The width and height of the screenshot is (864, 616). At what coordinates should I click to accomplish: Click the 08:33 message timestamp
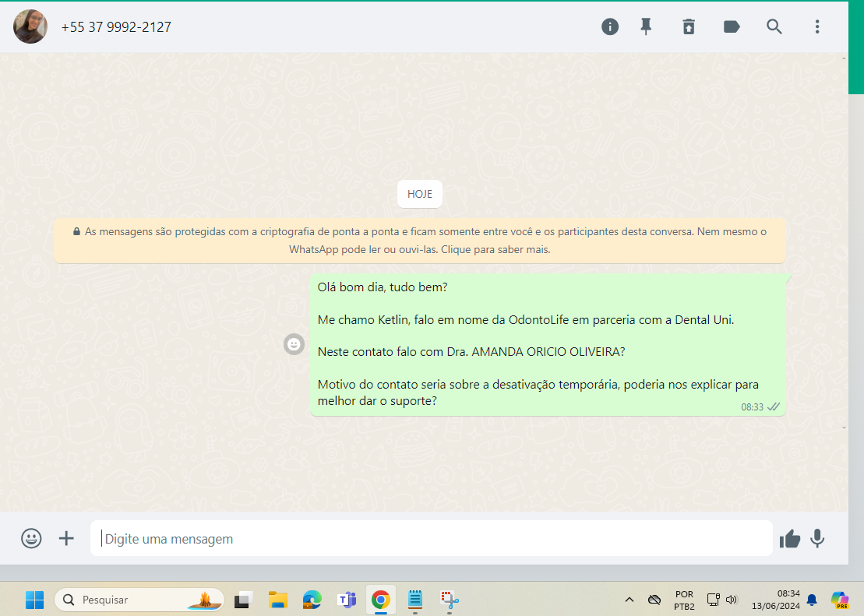pyautogui.click(x=752, y=407)
